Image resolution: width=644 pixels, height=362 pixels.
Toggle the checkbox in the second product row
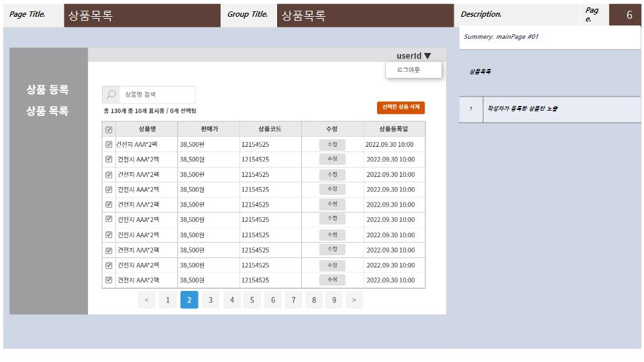109,160
